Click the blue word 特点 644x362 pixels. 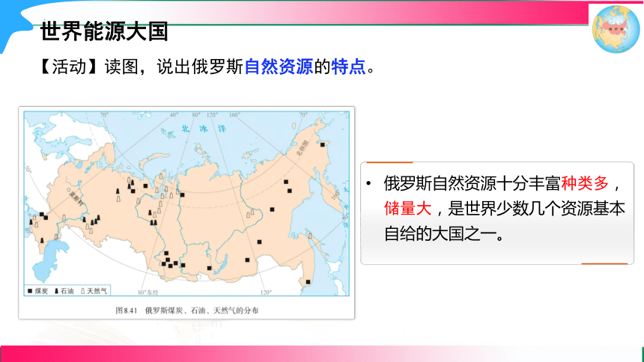(x=348, y=67)
